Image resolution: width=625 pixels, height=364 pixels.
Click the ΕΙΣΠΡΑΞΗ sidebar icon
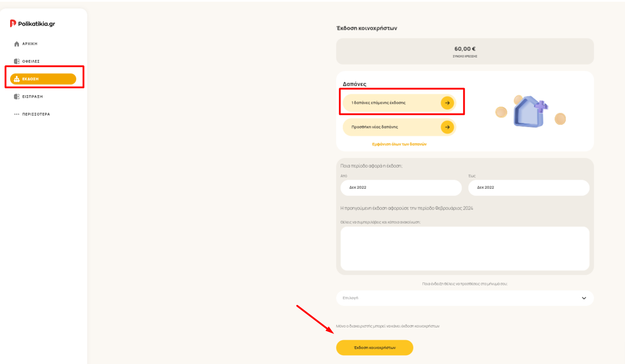coord(17,96)
